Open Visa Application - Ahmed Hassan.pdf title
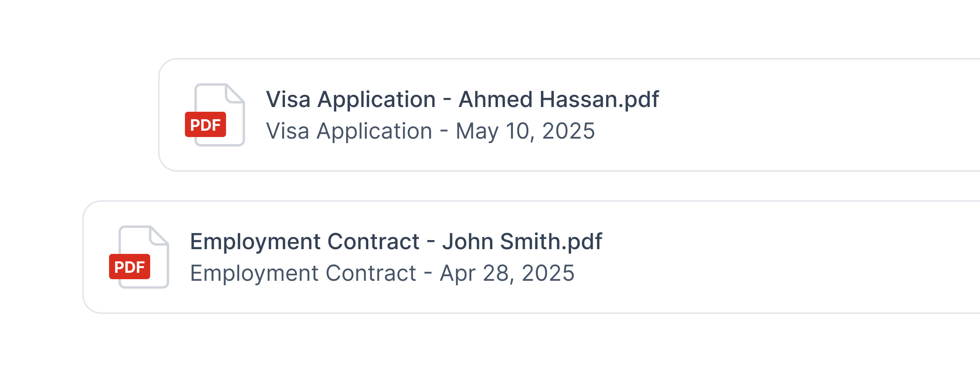Viewport: 980px width, 370px height. coord(462,99)
